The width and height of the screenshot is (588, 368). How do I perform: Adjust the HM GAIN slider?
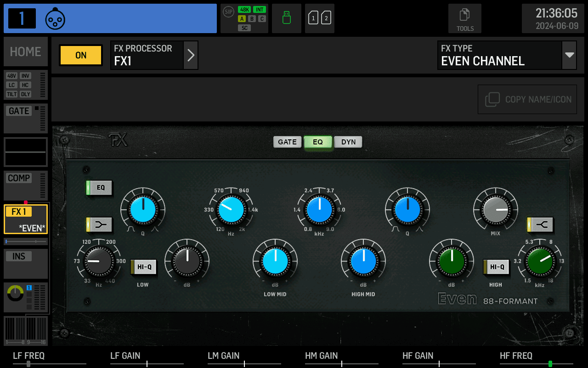342,364
